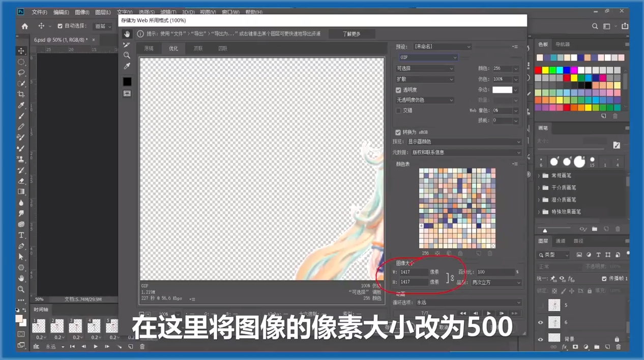
Task: Select timeline frame 3 thumbnail
Action: point(75,326)
